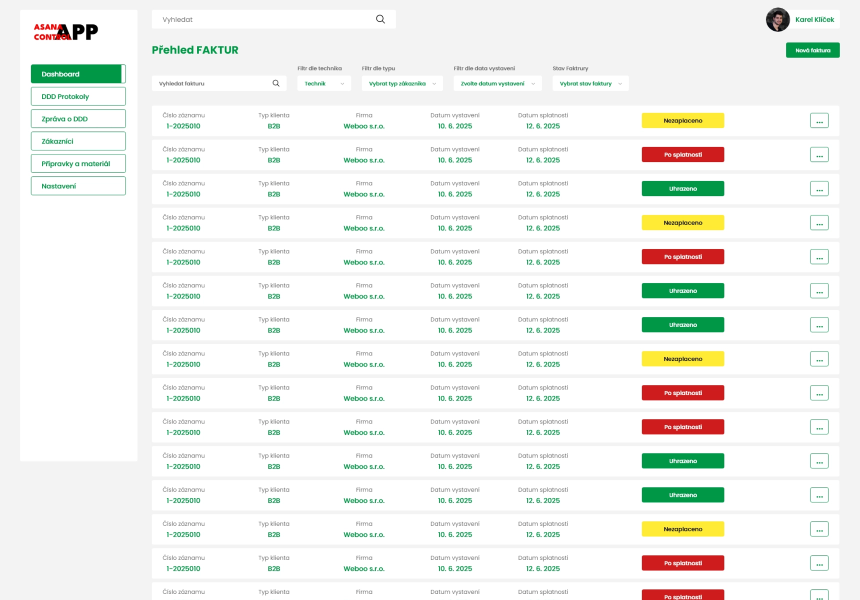Open Karel Klíček's profile avatar
Image resolution: width=860 pixels, height=600 pixels.
(777, 19)
